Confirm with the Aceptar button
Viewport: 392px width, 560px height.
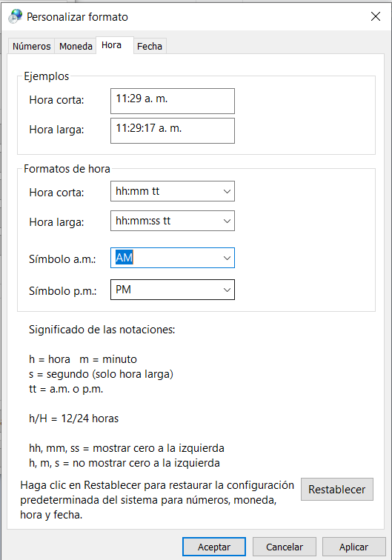click(214, 547)
